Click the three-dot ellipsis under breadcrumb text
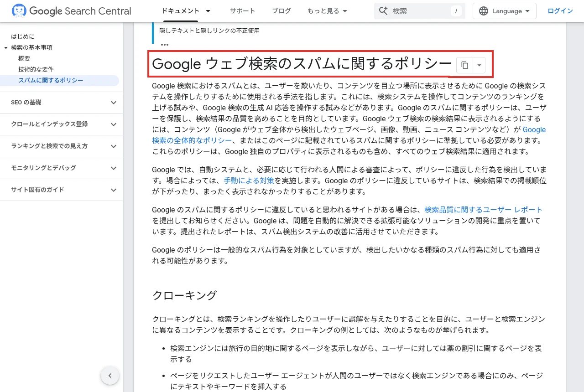Viewport: 584px width, 392px height. point(165,45)
